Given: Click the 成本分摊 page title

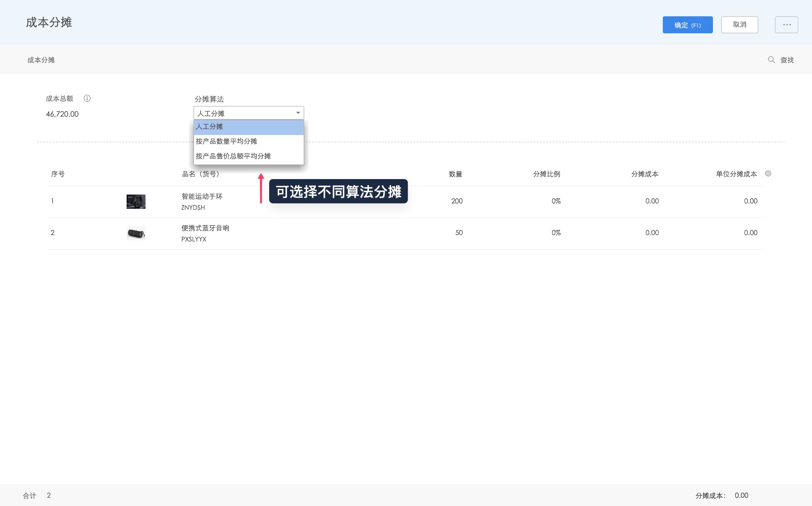Looking at the screenshot, I should (49, 22).
